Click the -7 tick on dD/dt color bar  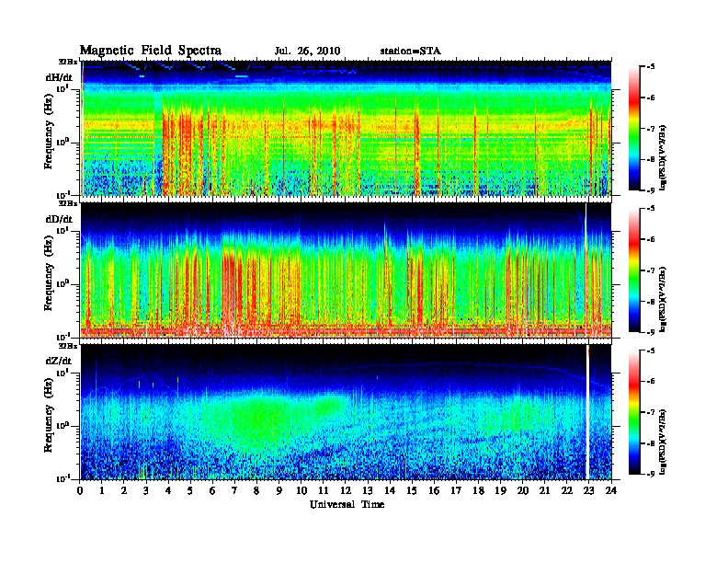point(651,270)
